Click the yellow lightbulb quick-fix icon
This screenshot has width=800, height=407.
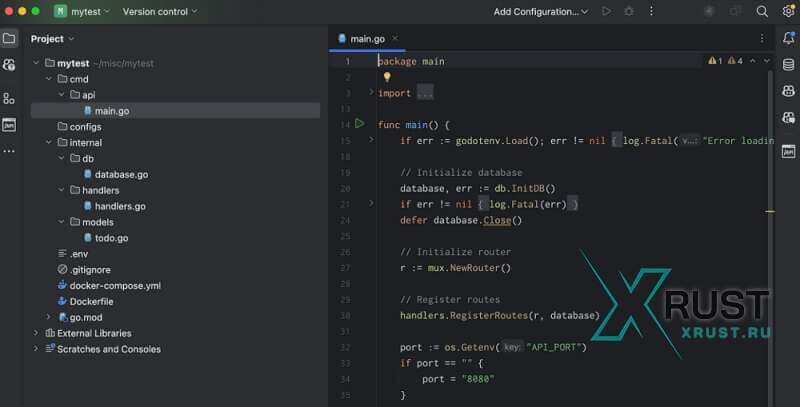point(387,76)
